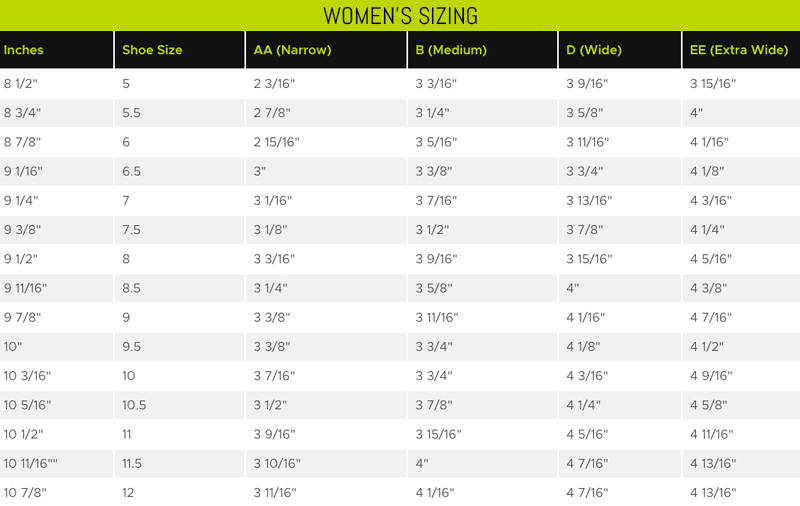Click the 4" wide width cell
The width and height of the screenshot is (800, 506).
click(x=620, y=288)
